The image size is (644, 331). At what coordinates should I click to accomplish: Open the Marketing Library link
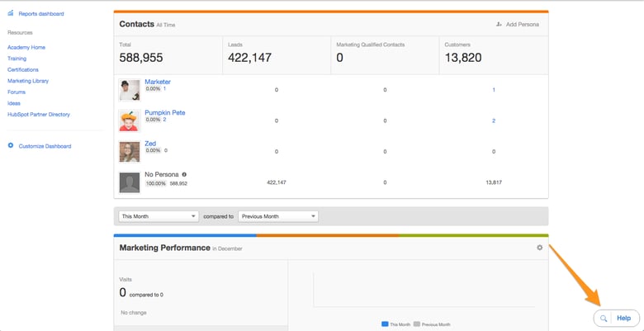click(x=28, y=81)
